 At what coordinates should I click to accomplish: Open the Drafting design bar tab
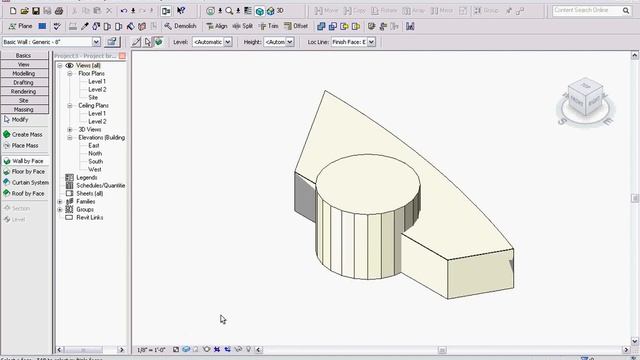[24, 82]
